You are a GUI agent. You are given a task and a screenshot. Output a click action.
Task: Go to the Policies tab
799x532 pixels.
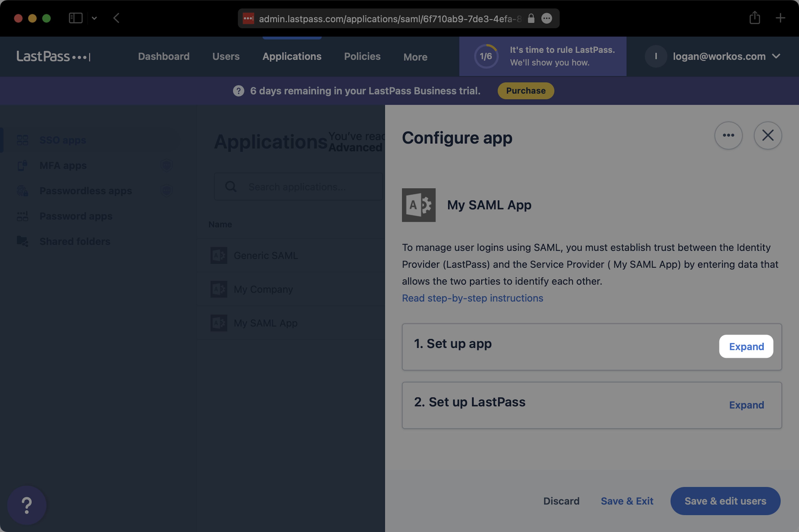point(362,56)
